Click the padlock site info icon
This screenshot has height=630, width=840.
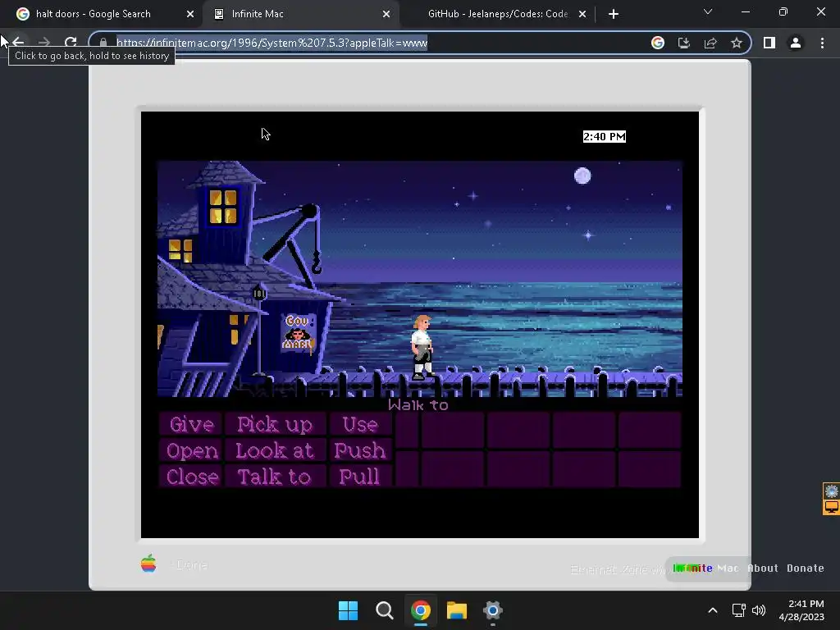tap(103, 43)
